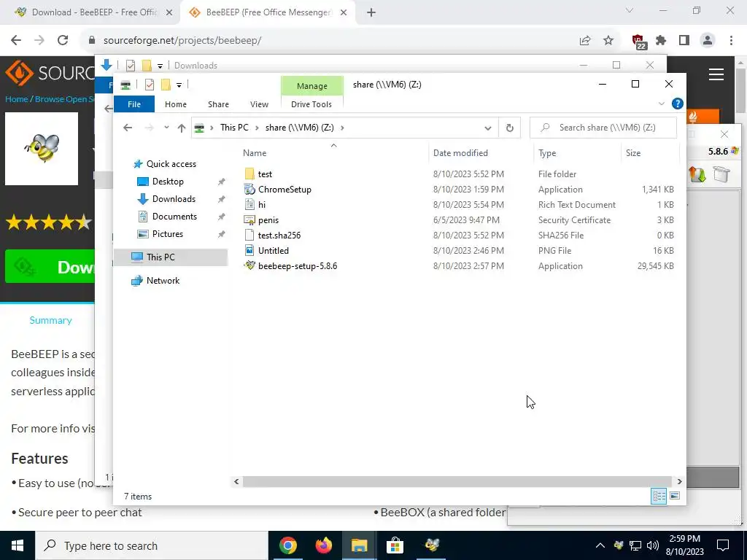The width and height of the screenshot is (747, 560).
Task: Click the uBlock extension icon in Chrome
Action: pos(638,42)
